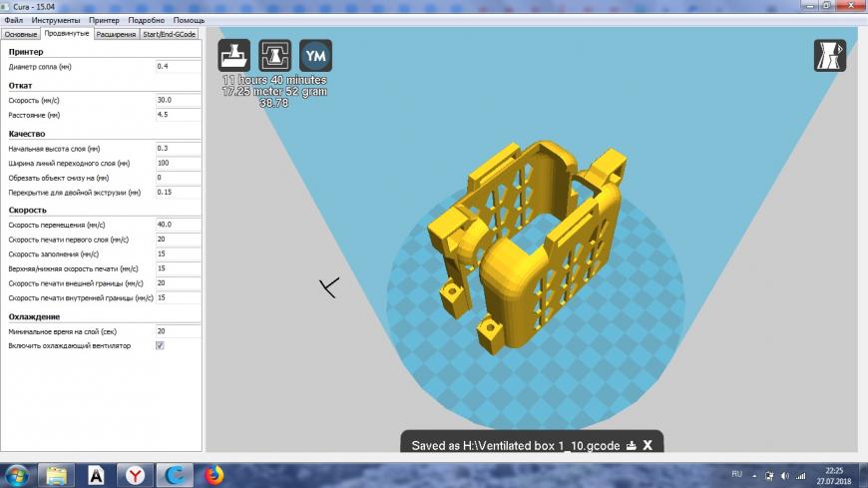
Task: Click the retraction distance field with 4.5
Action: pyautogui.click(x=178, y=115)
